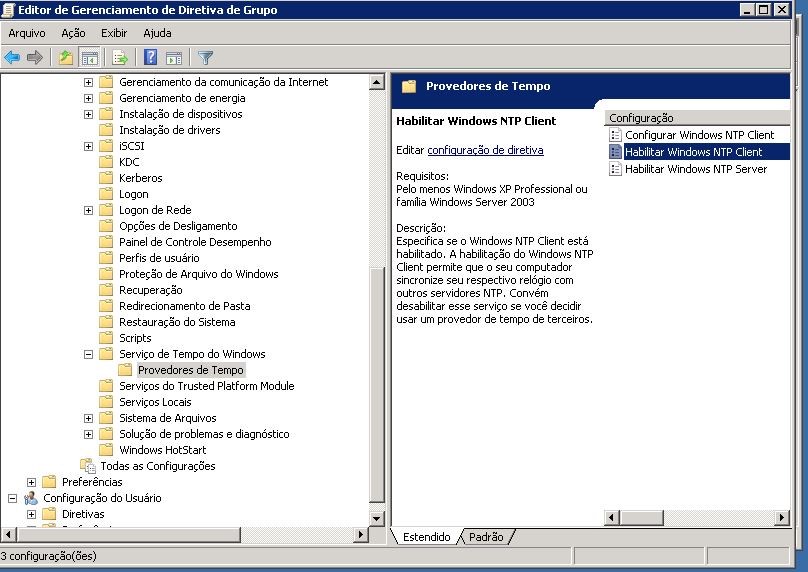Click settings list scrollbar left arrow
The image size is (808, 572).
coord(612,517)
